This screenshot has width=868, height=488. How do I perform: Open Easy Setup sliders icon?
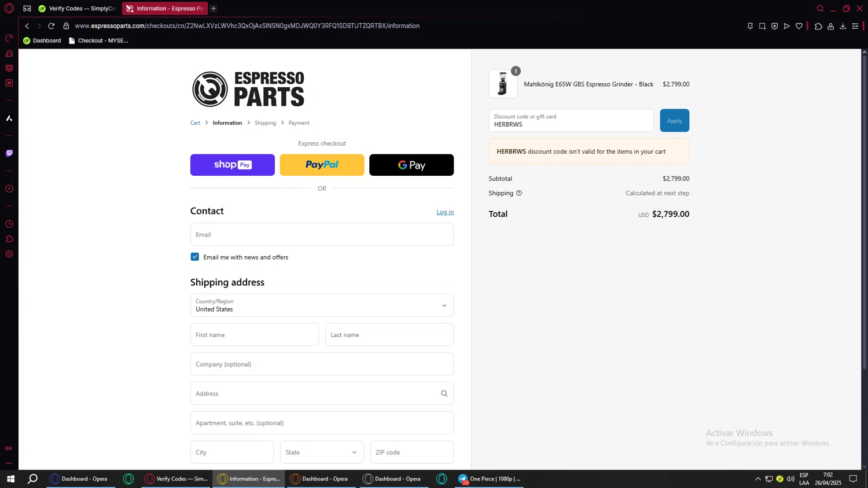[x=855, y=26]
